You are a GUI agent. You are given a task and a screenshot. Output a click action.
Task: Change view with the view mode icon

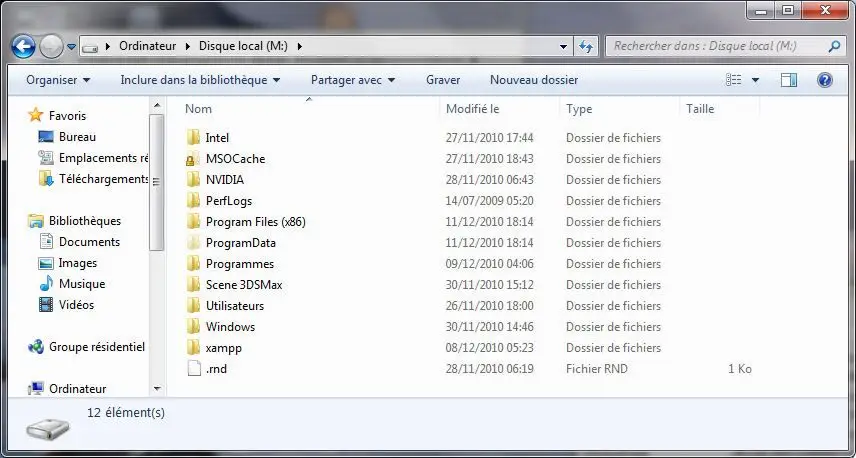tap(733, 80)
